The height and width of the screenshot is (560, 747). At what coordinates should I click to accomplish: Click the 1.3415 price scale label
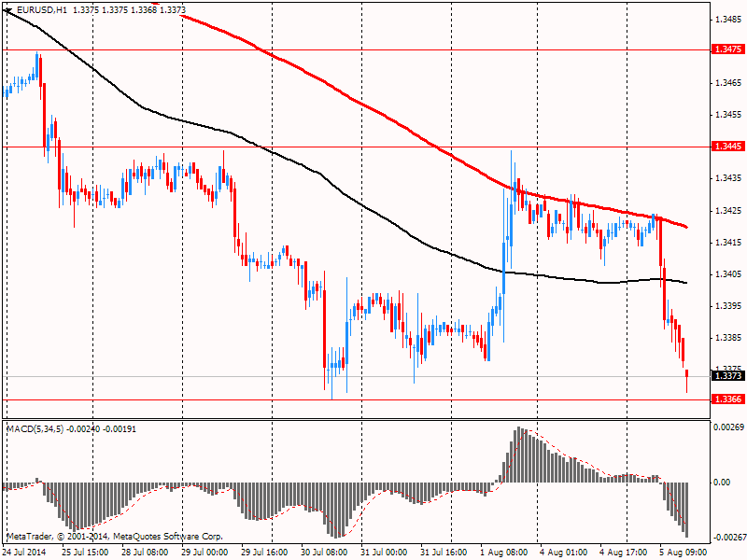(x=729, y=243)
